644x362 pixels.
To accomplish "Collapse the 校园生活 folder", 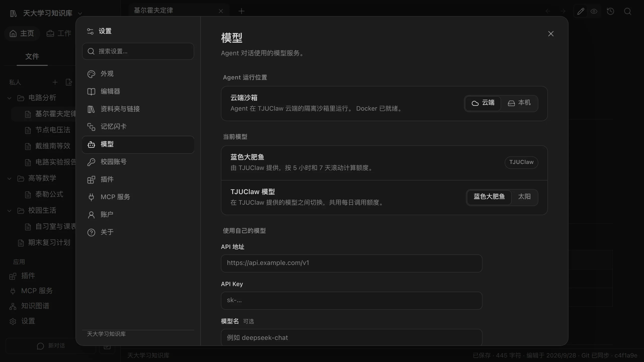I will pyautogui.click(x=10, y=211).
